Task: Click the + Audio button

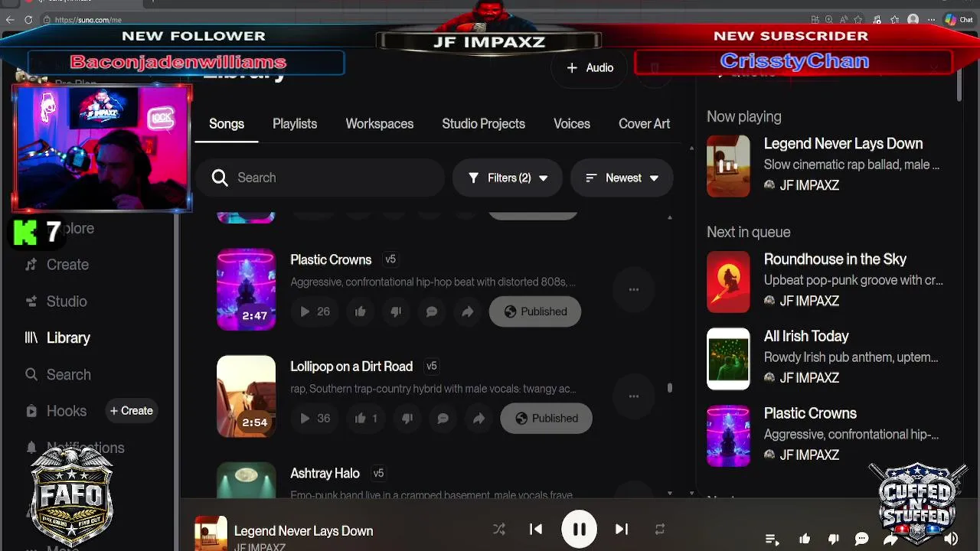Action: tap(590, 68)
